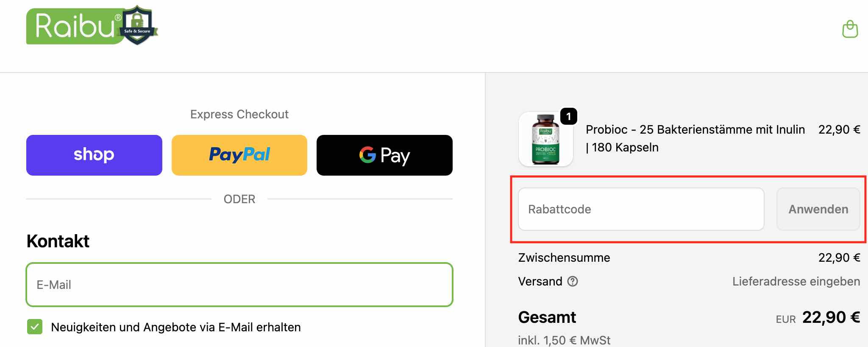
Task: Select the Express Checkout section header
Action: tap(239, 114)
